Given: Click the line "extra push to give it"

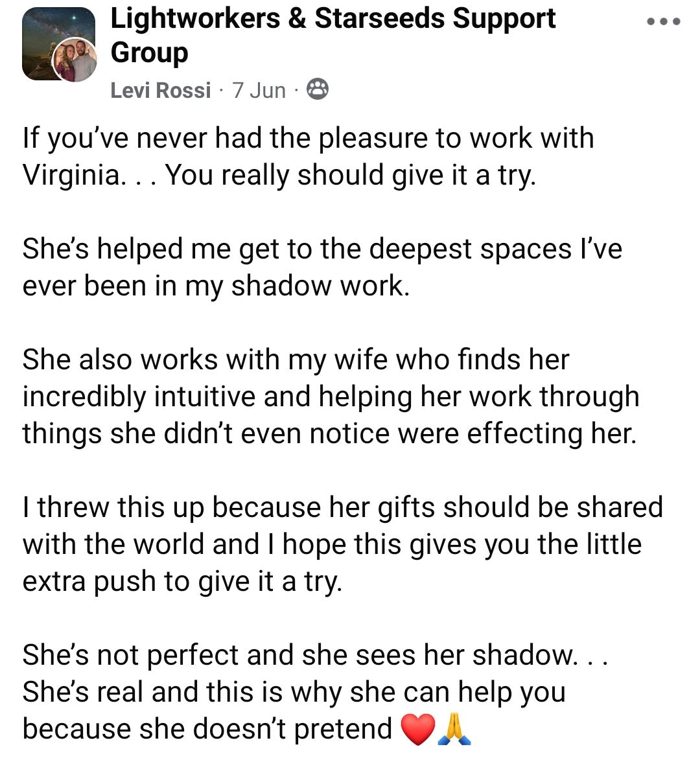Looking at the screenshot, I should pyautogui.click(x=181, y=582).
